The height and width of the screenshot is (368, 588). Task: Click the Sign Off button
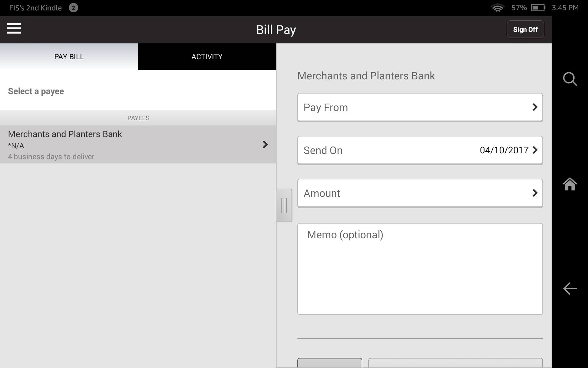point(525,29)
